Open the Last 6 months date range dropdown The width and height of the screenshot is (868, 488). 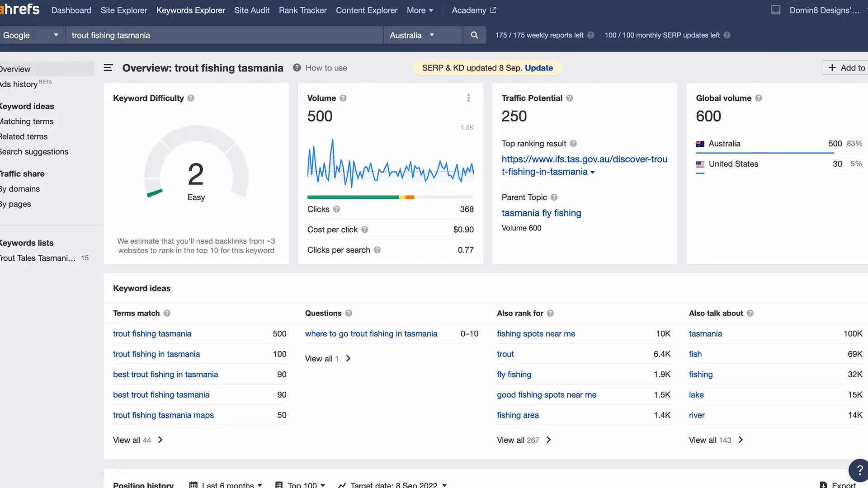226,485
